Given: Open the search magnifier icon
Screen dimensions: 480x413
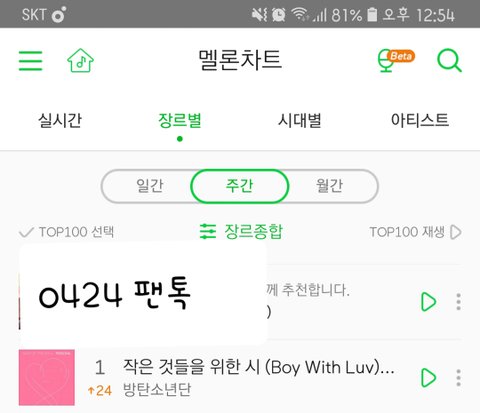Looking at the screenshot, I should pyautogui.click(x=449, y=60).
